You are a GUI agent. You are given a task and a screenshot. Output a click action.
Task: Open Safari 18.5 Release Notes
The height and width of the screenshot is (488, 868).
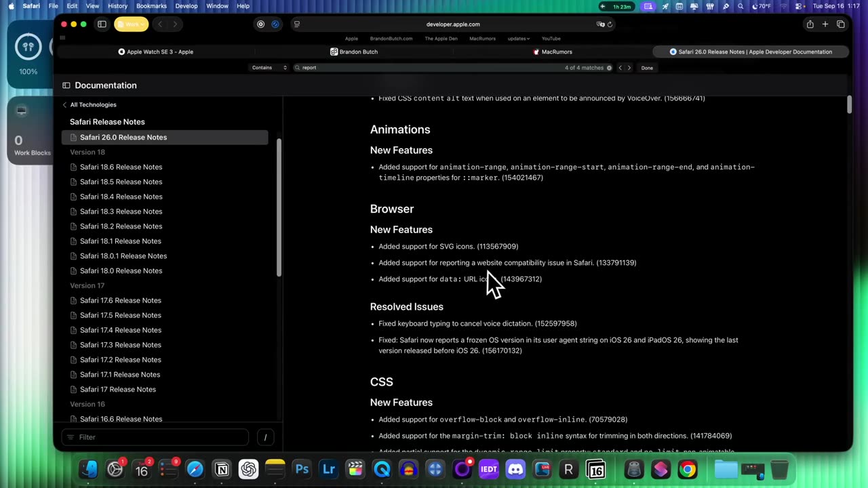coord(121,182)
